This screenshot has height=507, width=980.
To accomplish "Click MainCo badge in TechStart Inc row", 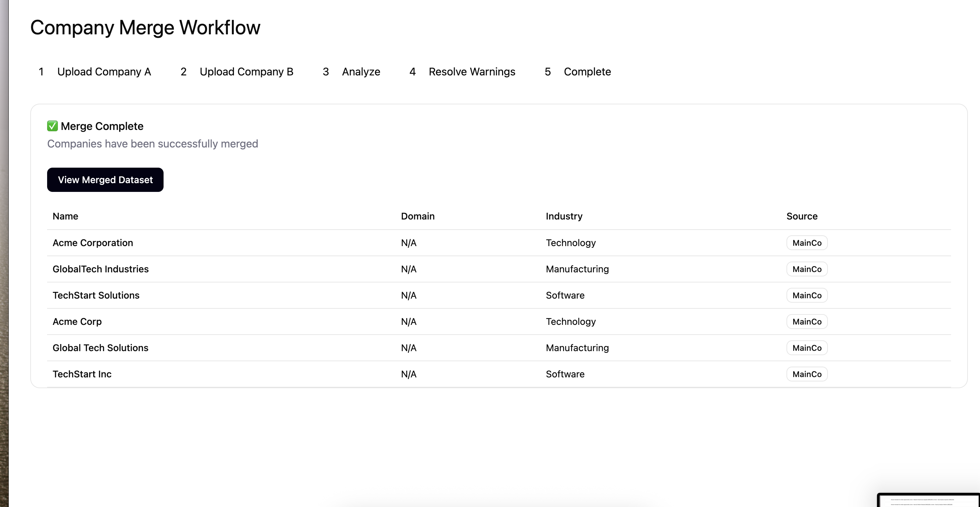I will click(x=807, y=374).
